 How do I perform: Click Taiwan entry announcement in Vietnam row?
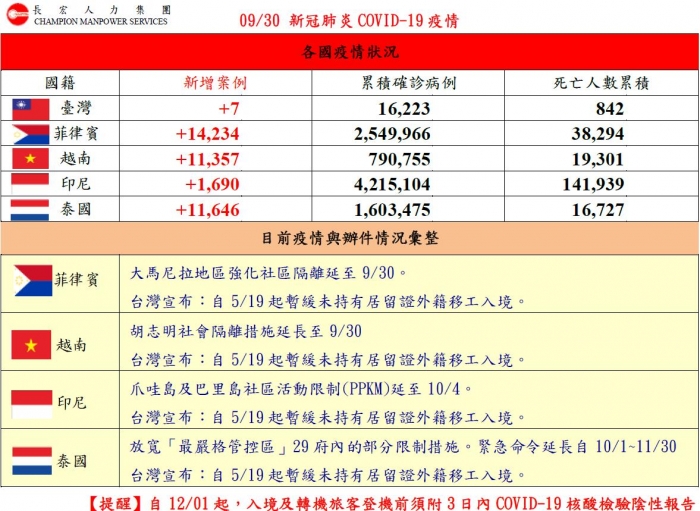pos(328,360)
